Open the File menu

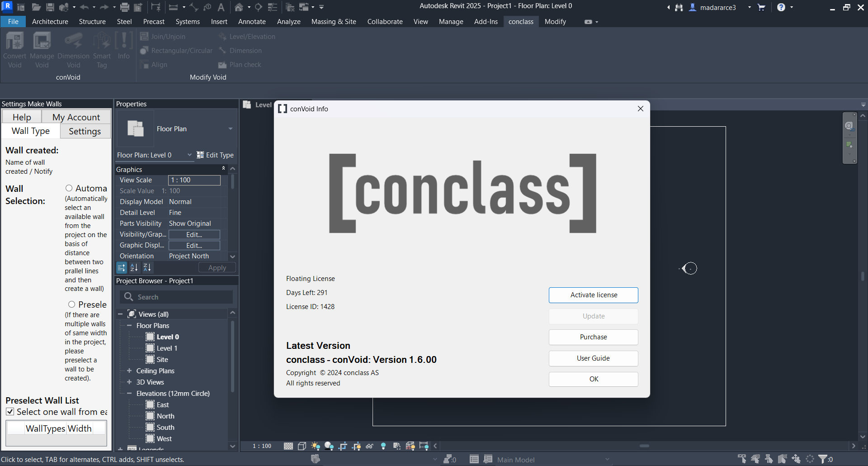(14, 22)
